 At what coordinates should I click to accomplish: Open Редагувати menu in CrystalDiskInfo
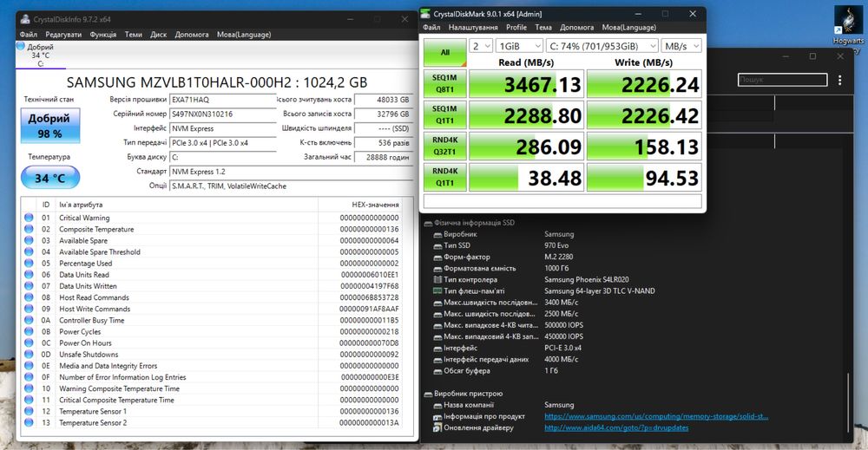(x=63, y=35)
